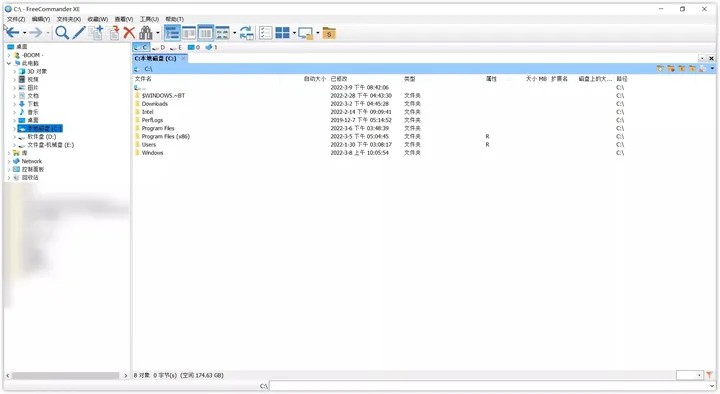Open the orange favorites folder icon
Image resolution: width=720 pixels, height=394 pixels.
[x=329, y=33]
